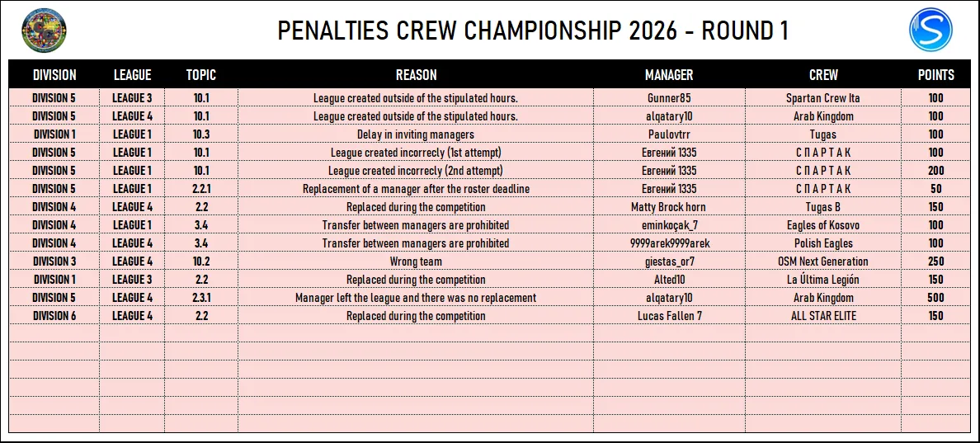980x443 pixels.
Task: Click the Lucas Fallen 7 manager cell
Action: 669,315
